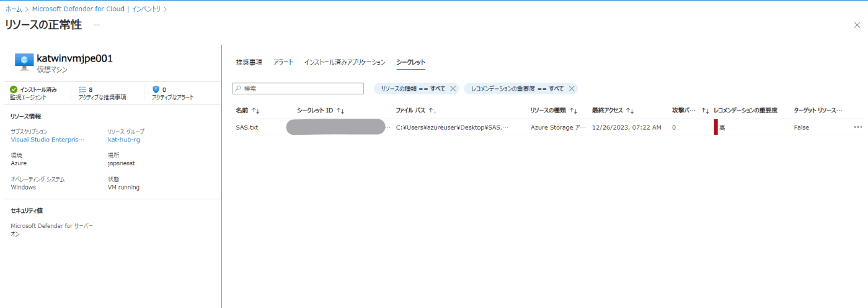Sort by ファイル パス column arrows
Image resolution: width=868 pixels, height=308 pixels.
432,111
